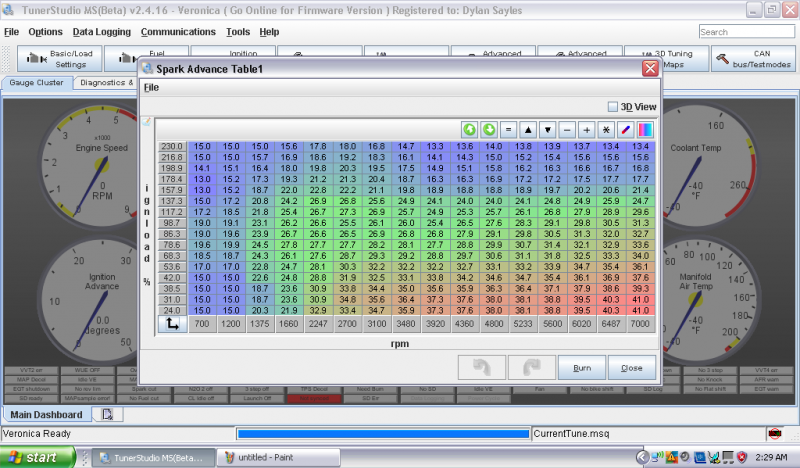Click the Burn button
The width and height of the screenshot is (800, 468).
(x=581, y=367)
